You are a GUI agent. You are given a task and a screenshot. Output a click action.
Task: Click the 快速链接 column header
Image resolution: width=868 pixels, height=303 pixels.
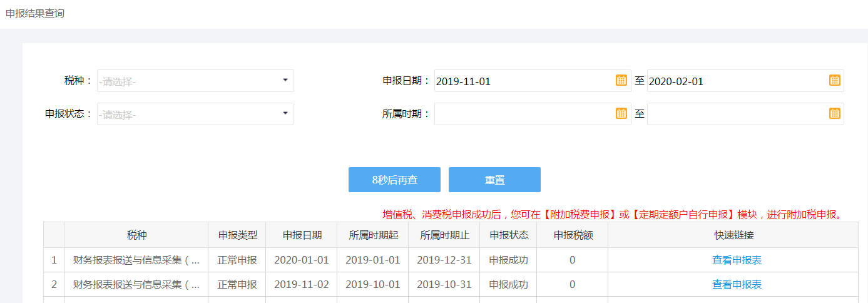pos(733,235)
